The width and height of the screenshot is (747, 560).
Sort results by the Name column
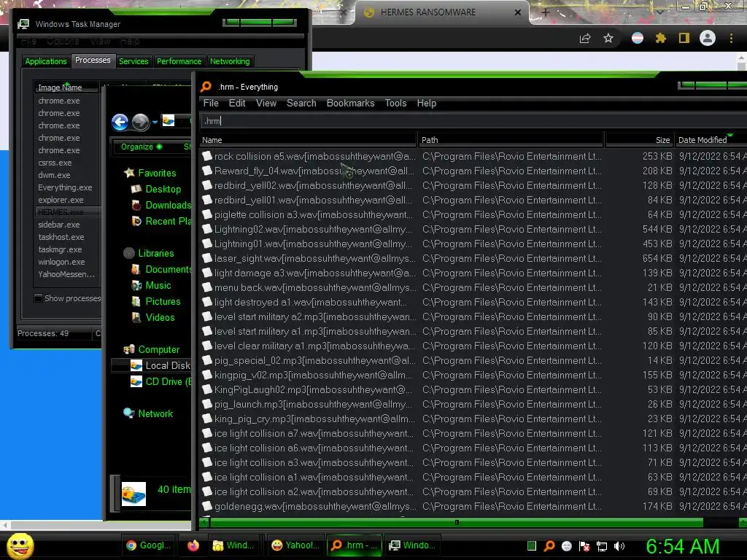(308, 140)
